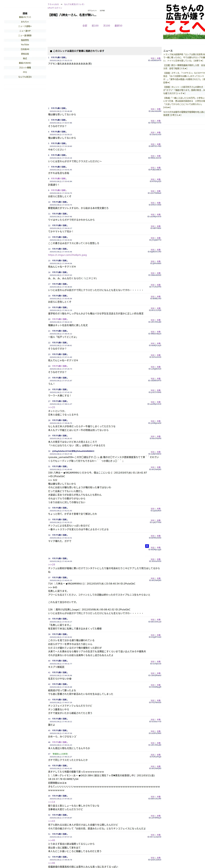Click the 探検 heading in the sidebar
This screenshot has width=205, height=868.
25,13
